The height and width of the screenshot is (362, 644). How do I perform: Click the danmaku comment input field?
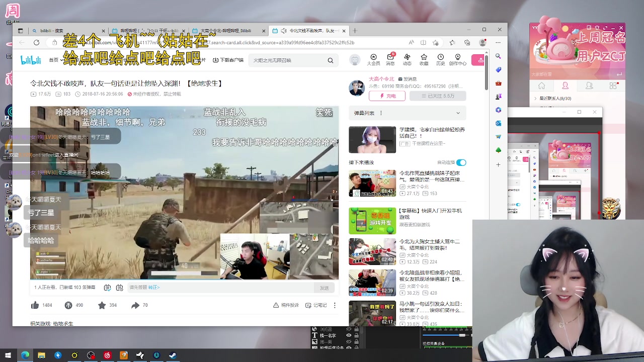coord(221,288)
